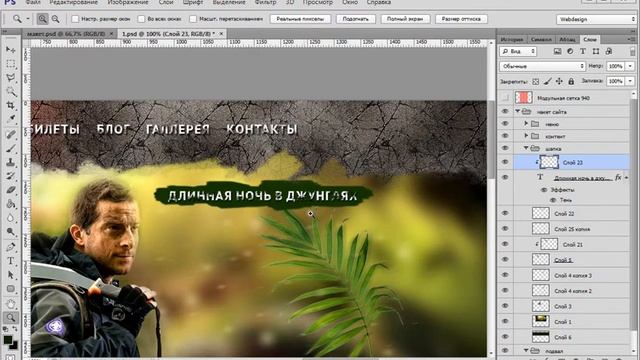Toggle layer filtering switch in Layers panel
This screenshot has width=640, height=360.
tap(632, 51)
